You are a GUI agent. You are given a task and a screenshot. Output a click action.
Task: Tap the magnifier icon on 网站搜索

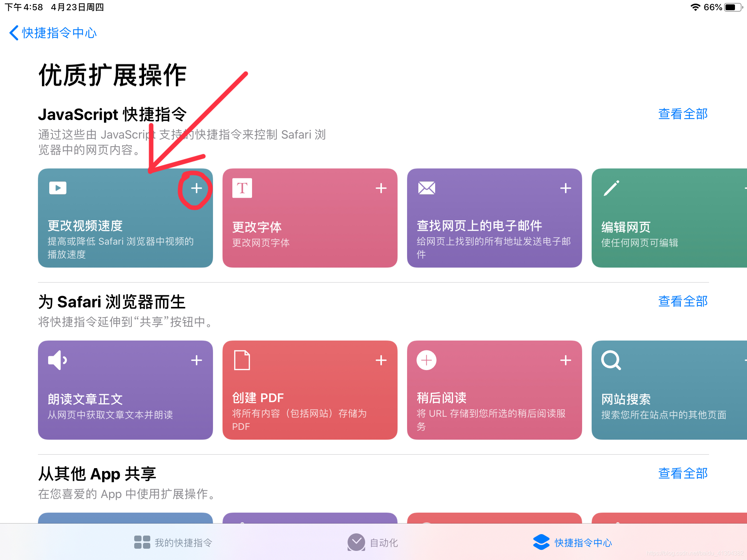pos(611,360)
